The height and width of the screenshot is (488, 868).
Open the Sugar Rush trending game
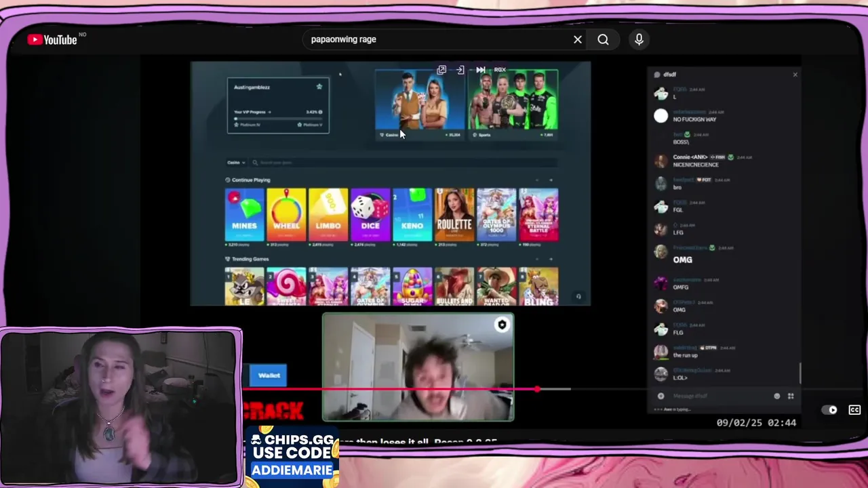[x=412, y=287]
